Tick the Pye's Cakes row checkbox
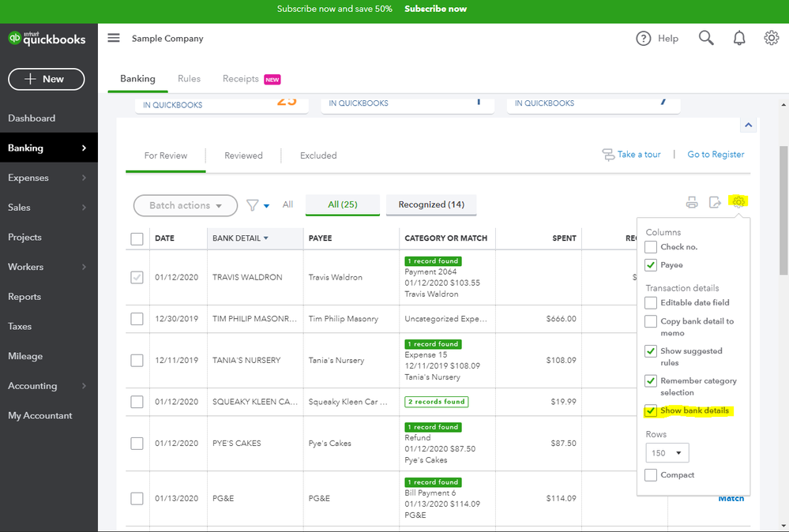789x532 pixels. [137, 443]
